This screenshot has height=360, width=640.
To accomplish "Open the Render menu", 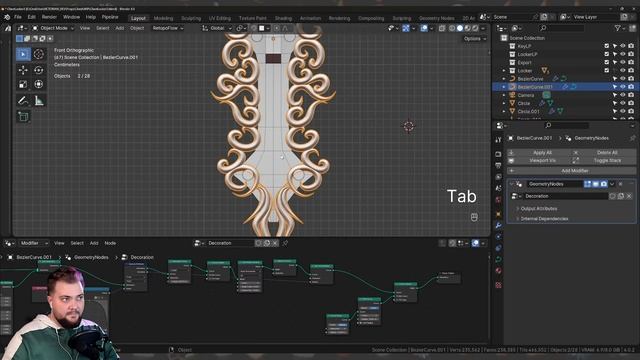I will 49,17.
